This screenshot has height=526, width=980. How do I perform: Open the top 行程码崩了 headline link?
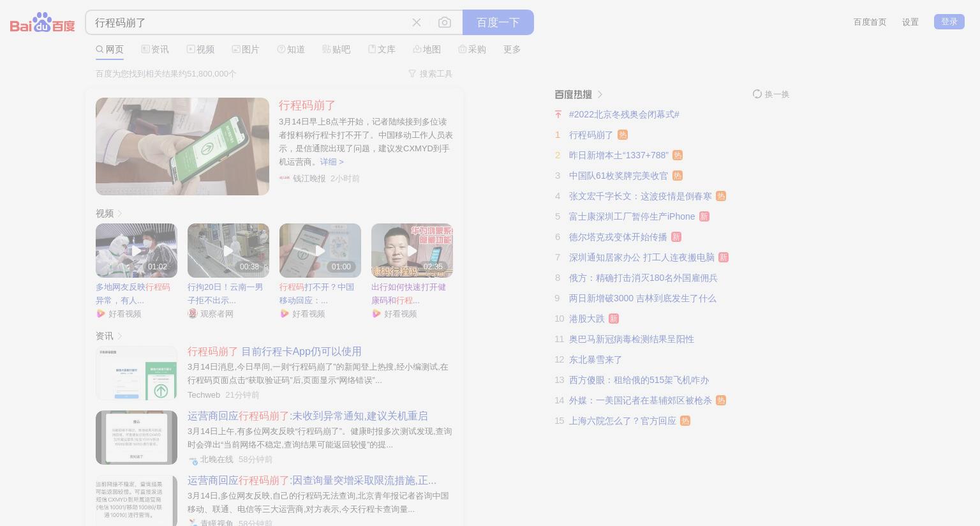click(307, 105)
